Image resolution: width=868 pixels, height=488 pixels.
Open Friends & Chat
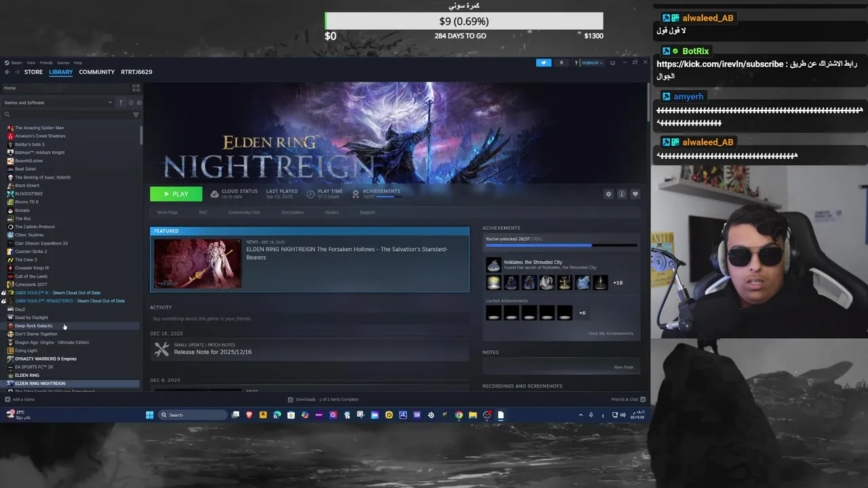(628, 399)
